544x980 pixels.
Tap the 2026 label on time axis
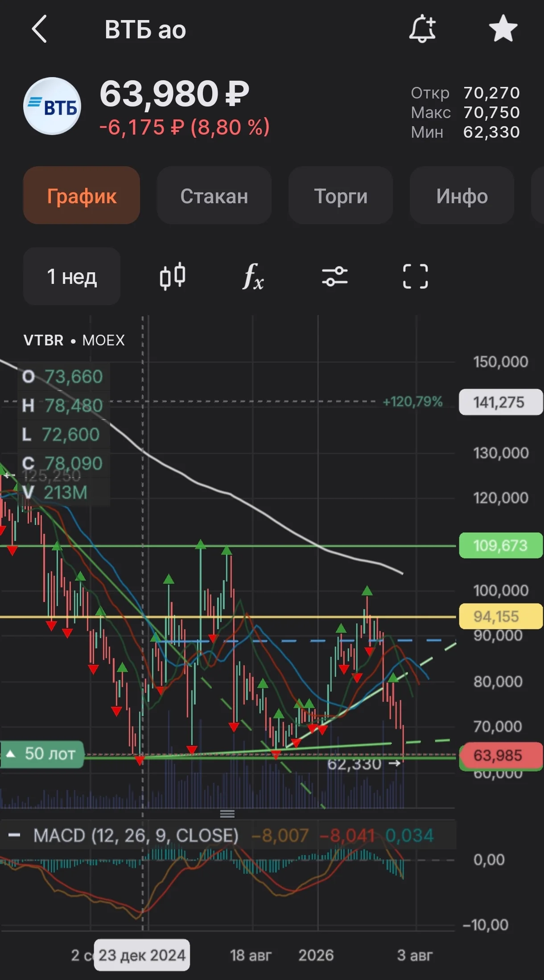[x=316, y=955]
